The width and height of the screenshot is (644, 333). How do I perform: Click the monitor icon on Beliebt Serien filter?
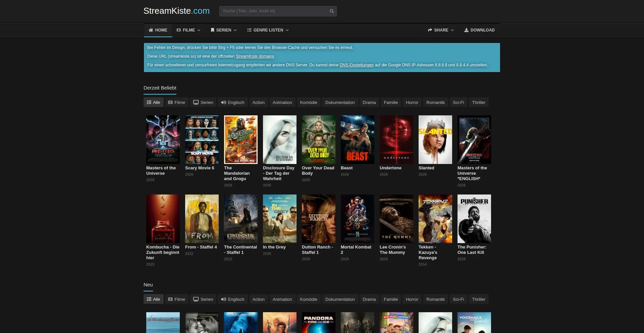coord(196,103)
